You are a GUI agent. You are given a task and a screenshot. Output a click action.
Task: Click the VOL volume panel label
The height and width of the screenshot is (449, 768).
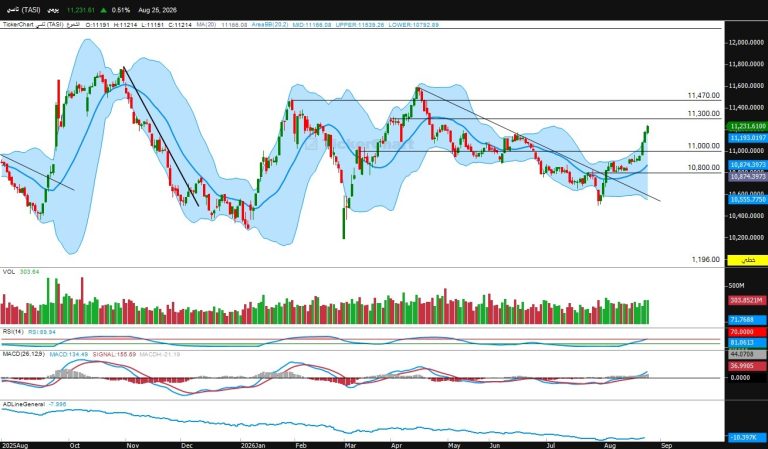(x=8, y=271)
